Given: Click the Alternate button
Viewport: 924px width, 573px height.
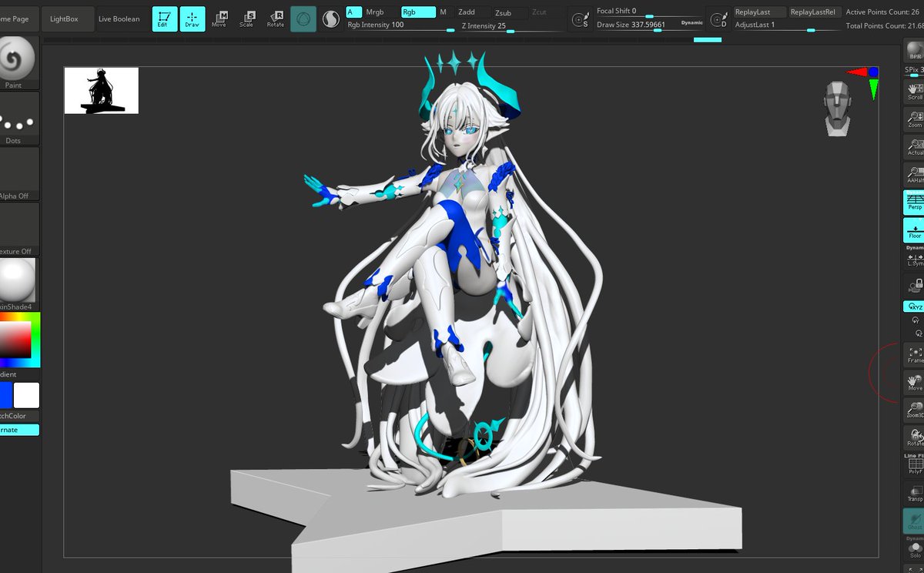Looking at the screenshot, I should 18,430.
